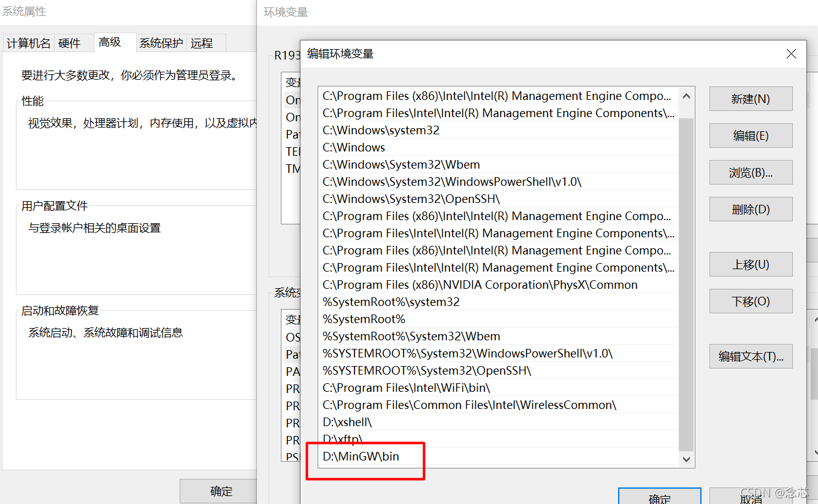Click the 编辑(E) button
This screenshot has height=504, width=818.
751,136
